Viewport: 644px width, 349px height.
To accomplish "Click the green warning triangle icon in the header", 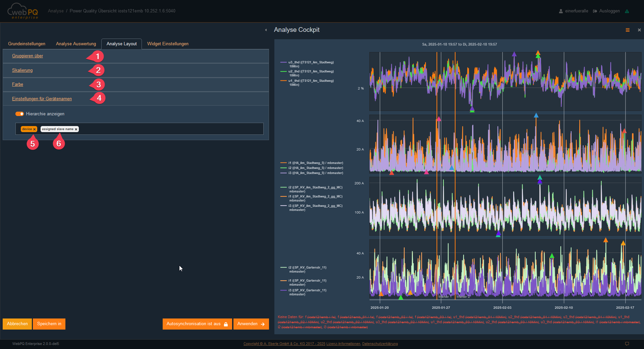I will (627, 11).
